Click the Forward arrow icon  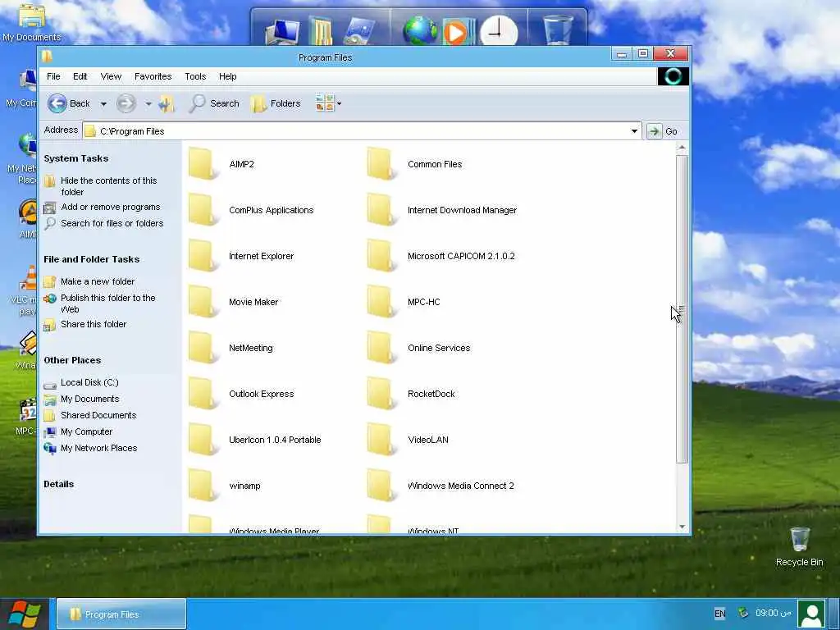point(126,103)
